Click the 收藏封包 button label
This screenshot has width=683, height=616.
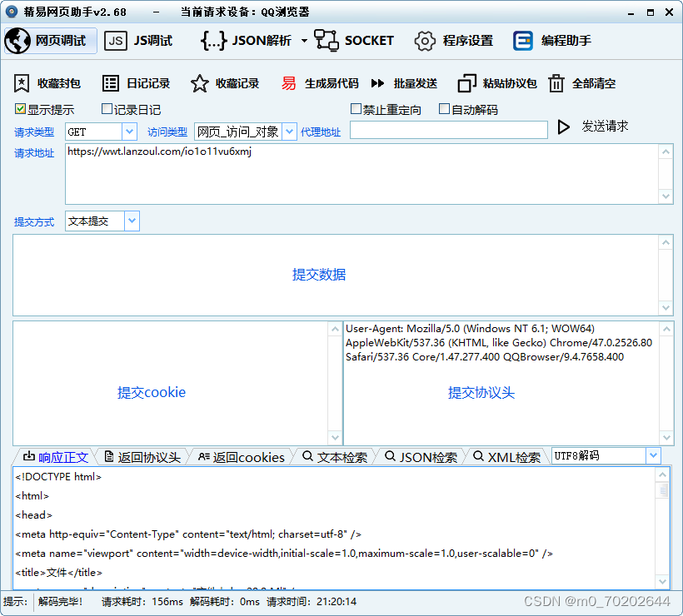[x=59, y=83]
